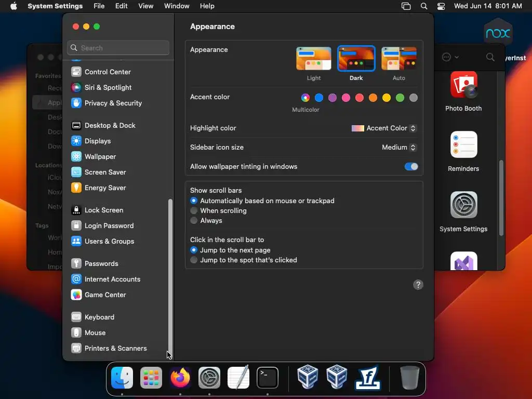The width and height of the screenshot is (532, 399).
Task: Click the Help question mark button
Action: point(418,285)
